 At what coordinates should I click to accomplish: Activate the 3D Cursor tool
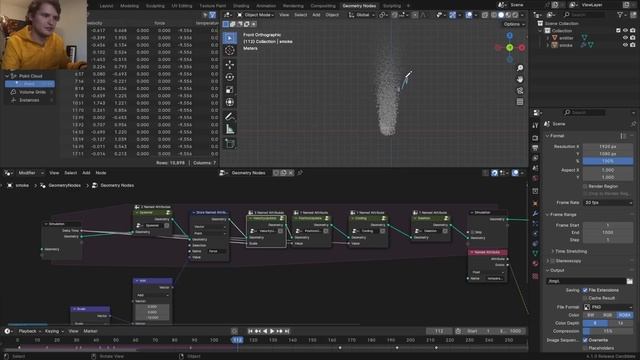point(230,51)
